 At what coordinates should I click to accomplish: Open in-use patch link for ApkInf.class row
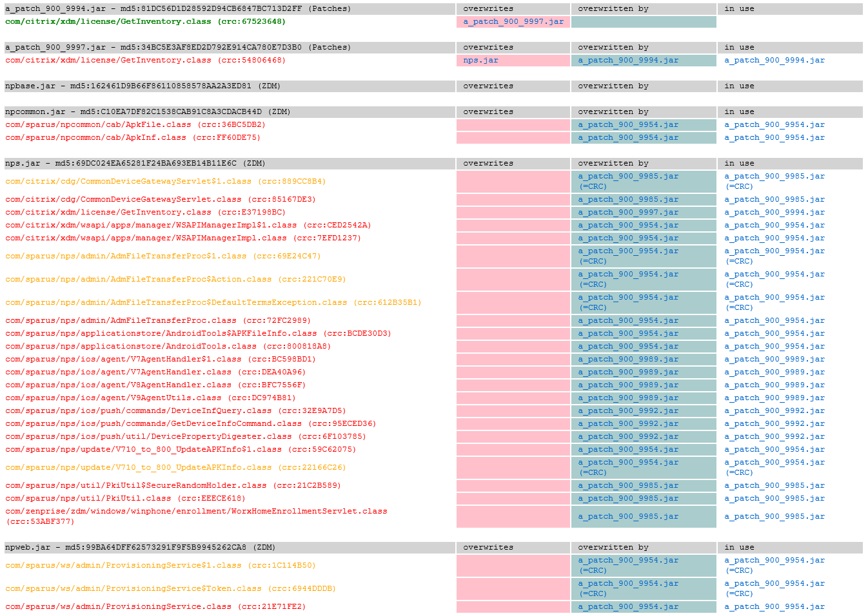click(774, 137)
